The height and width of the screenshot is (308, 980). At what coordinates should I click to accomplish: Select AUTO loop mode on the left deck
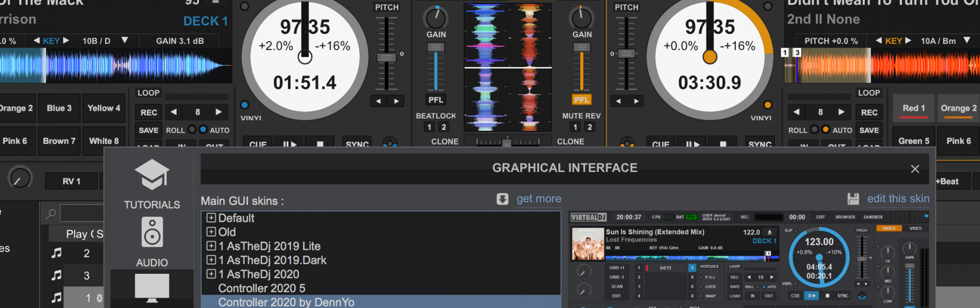[203, 130]
